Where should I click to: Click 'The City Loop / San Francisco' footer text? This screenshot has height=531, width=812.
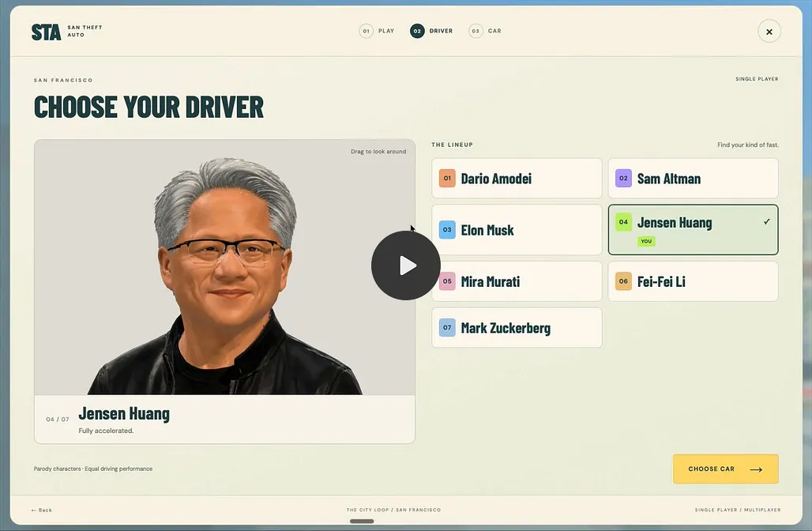click(393, 510)
